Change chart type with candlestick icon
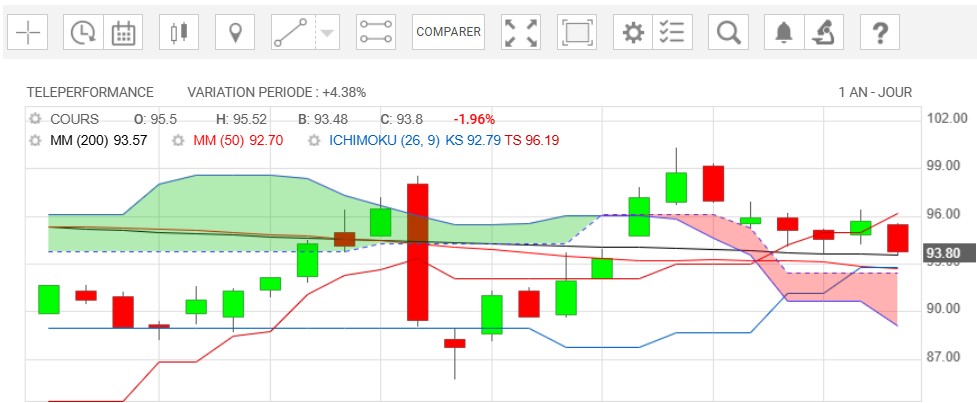The image size is (977, 403). [179, 32]
